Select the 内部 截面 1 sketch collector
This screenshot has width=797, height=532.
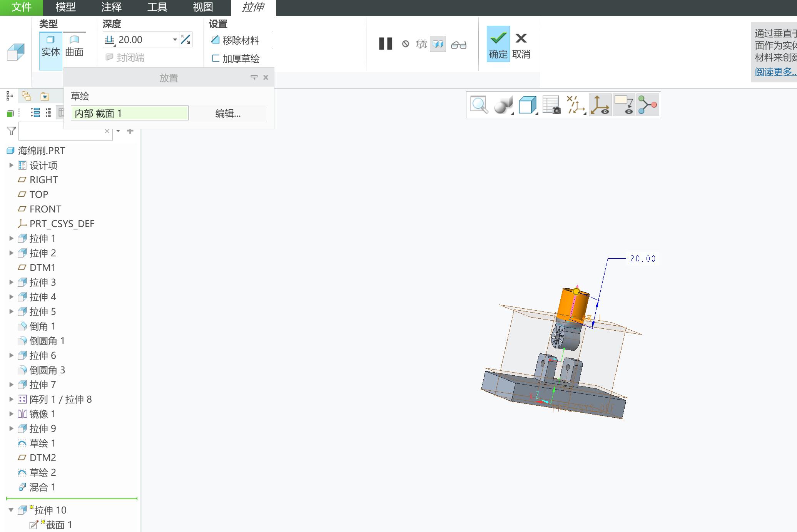[x=129, y=113]
